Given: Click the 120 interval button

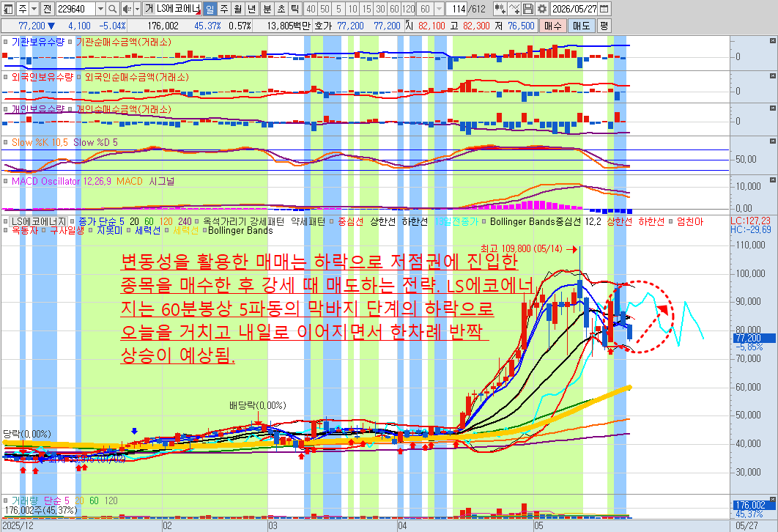Looking at the screenshot, I should tap(408, 9).
